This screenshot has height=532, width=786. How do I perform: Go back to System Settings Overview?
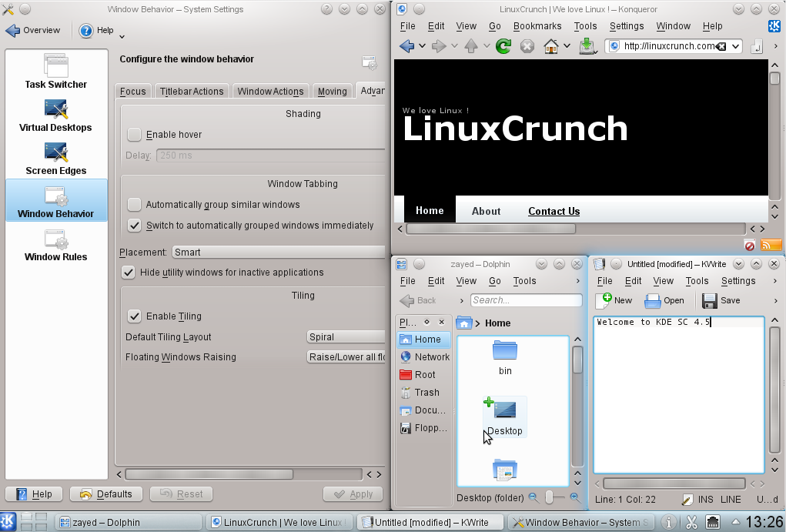tap(33, 31)
